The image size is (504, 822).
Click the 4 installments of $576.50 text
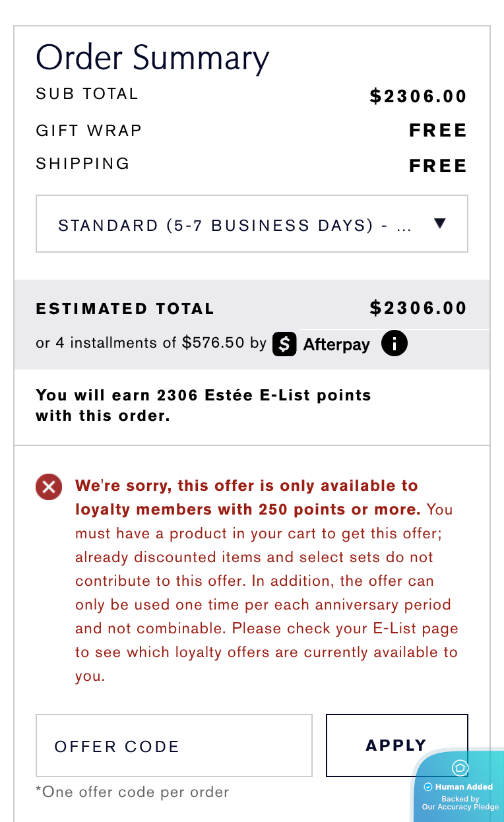(x=151, y=343)
